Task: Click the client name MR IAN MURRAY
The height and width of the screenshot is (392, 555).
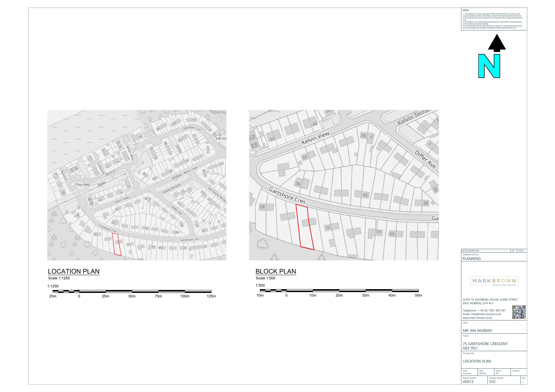Action: (x=477, y=330)
